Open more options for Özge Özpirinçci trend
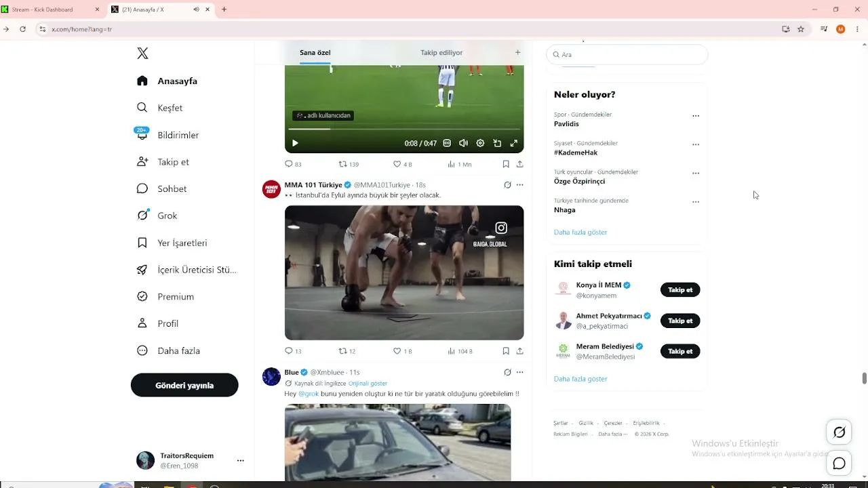 (696, 174)
